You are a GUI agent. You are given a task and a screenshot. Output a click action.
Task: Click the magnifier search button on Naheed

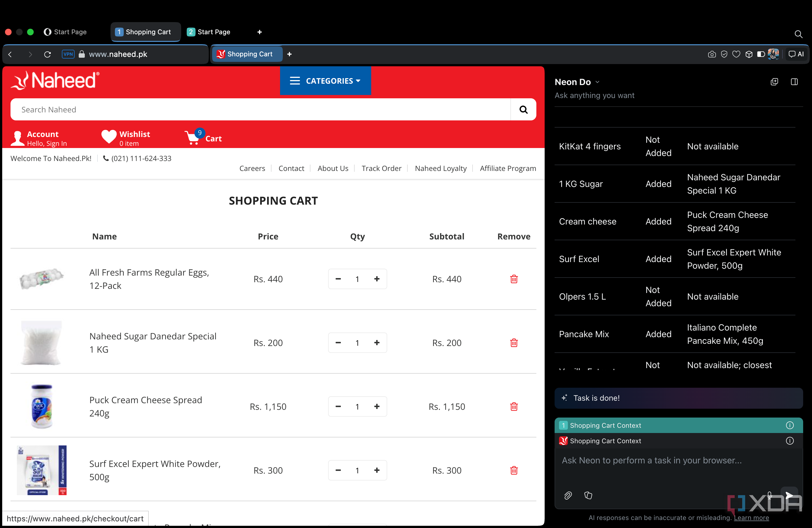point(523,109)
